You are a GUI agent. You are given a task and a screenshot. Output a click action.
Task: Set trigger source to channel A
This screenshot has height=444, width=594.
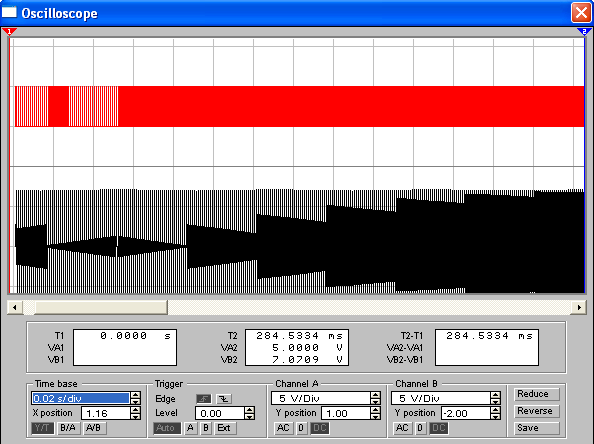point(191,428)
